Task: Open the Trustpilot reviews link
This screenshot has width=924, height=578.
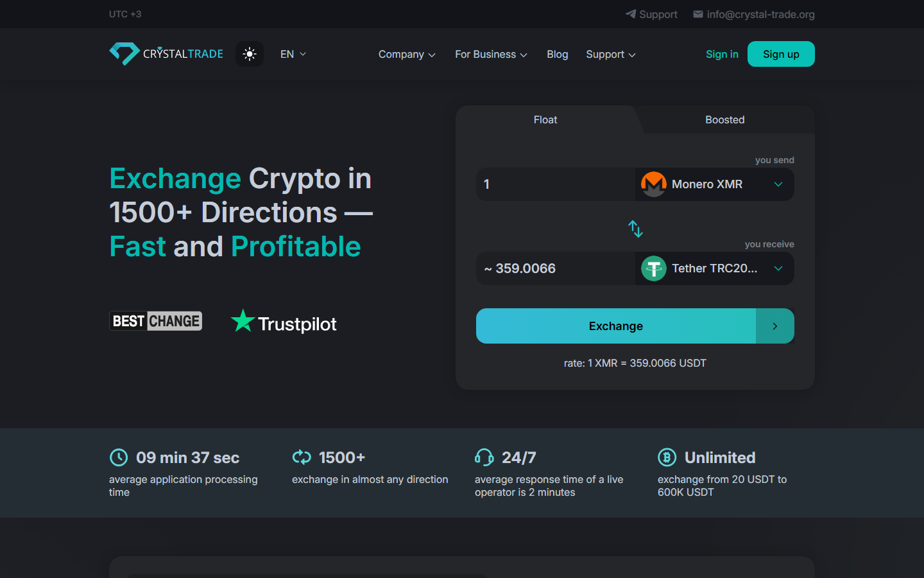Action: tap(284, 322)
